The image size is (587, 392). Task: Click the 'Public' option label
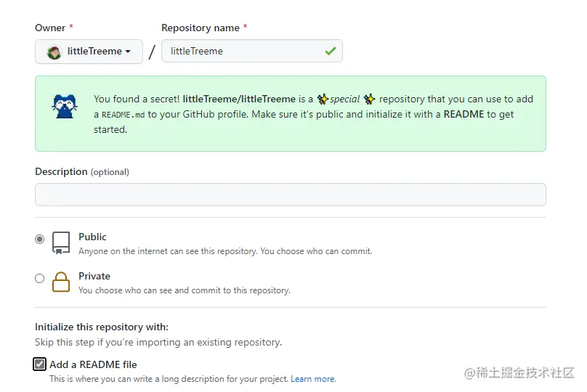92,237
